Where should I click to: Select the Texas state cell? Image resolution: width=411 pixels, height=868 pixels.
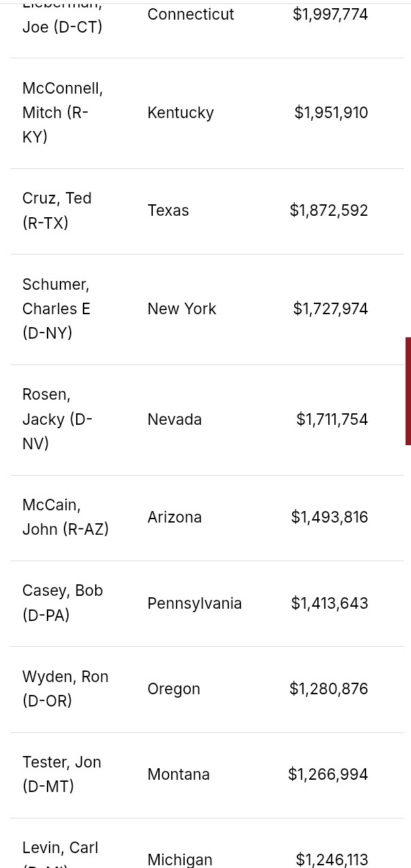click(x=168, y=210)
